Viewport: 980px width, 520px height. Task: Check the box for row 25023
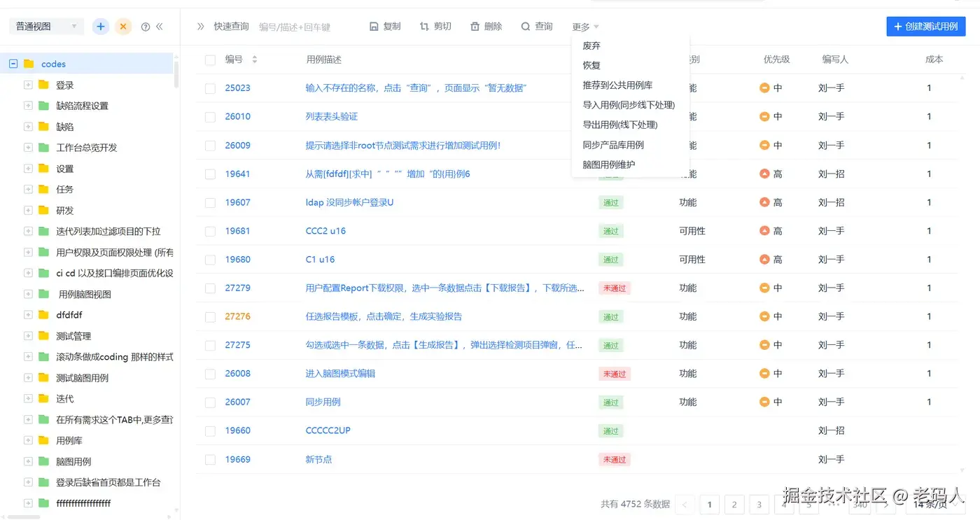click(210, 89)
